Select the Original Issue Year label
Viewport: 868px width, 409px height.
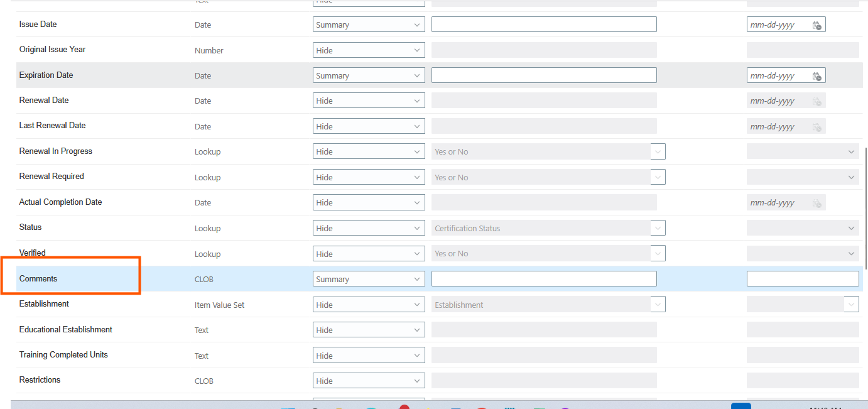[x=52, y=50]
